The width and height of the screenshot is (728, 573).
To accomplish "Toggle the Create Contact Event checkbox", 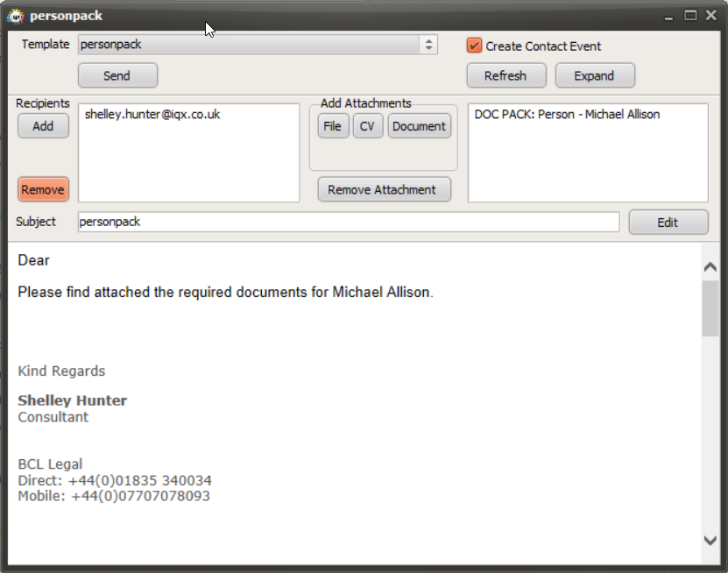I will 474,46.
